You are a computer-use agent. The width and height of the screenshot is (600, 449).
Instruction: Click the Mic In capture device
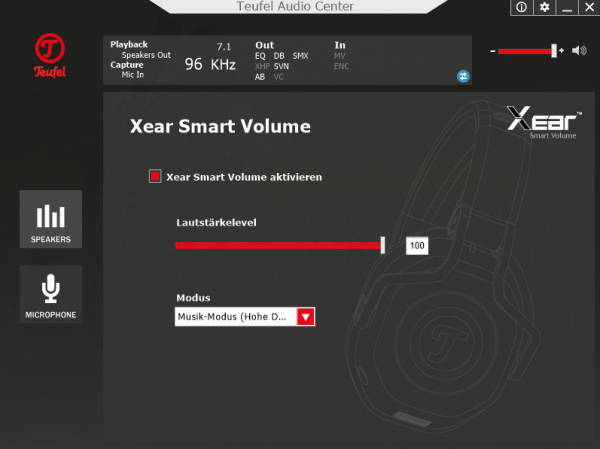point(133,75)
